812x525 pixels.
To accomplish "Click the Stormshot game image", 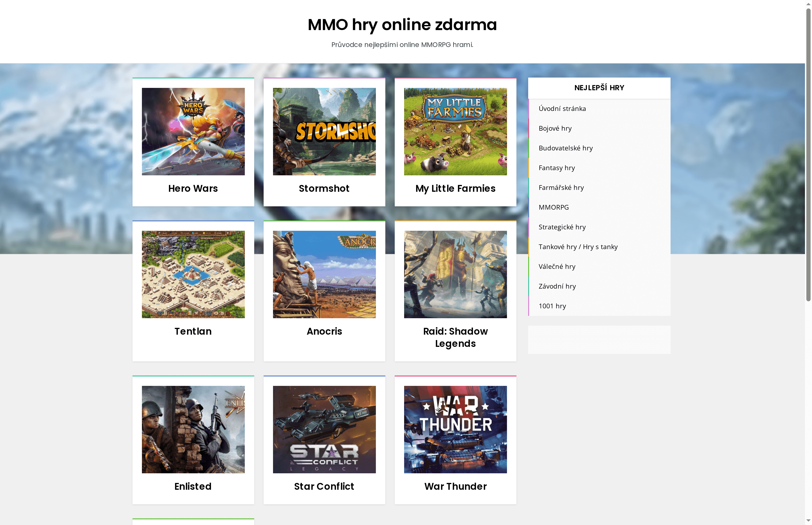I will (x=324, y=132).
